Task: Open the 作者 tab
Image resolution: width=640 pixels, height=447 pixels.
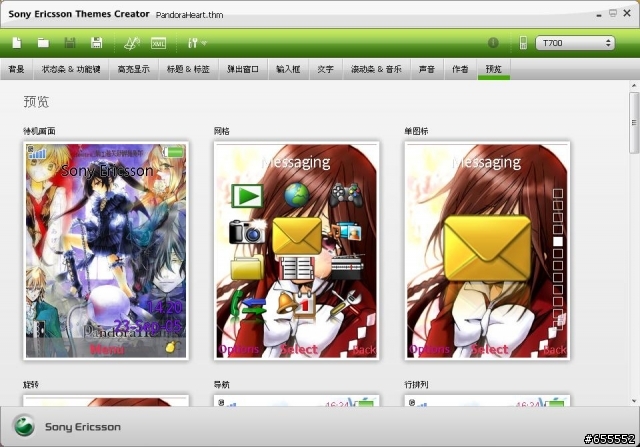Action: pos(460,69)
